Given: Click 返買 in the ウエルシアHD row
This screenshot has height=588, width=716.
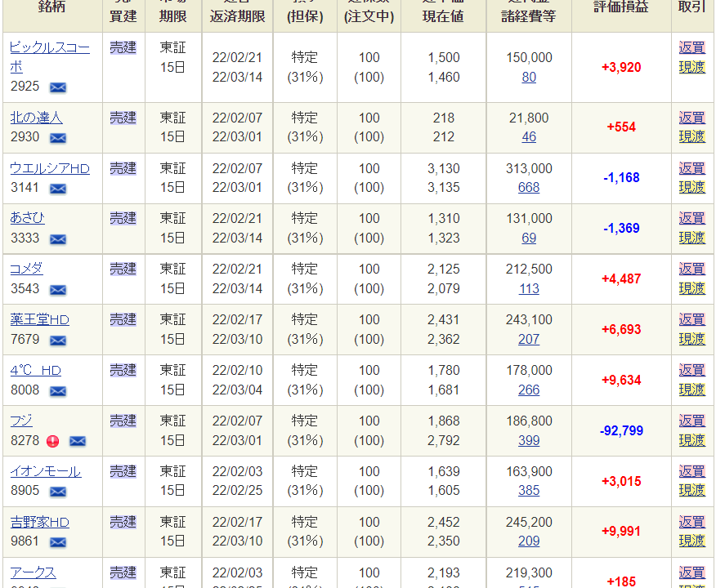Looking at the screenshot, I should 691,168.
